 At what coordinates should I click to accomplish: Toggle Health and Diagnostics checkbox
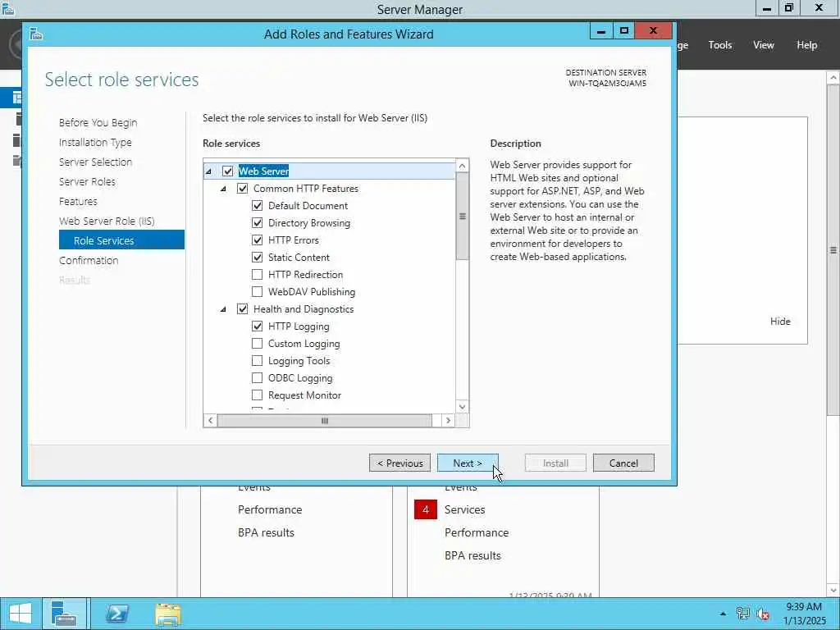coord(243,309)
